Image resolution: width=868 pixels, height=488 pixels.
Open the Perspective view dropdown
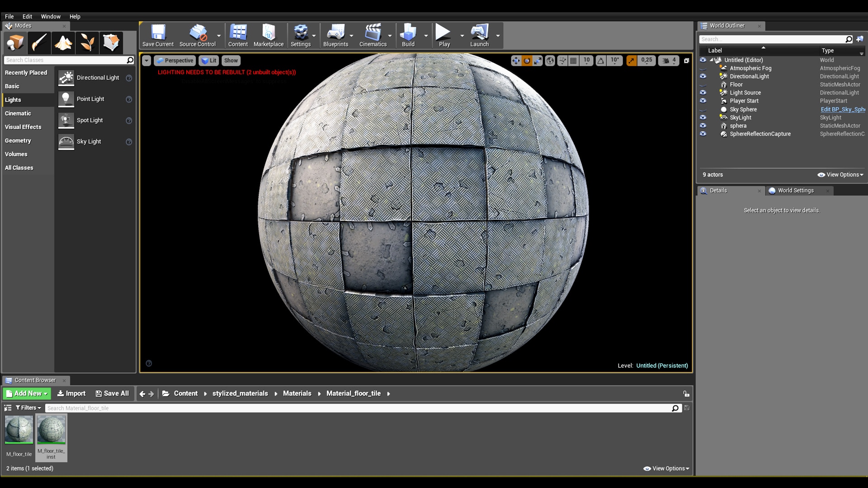pos(175,60)
